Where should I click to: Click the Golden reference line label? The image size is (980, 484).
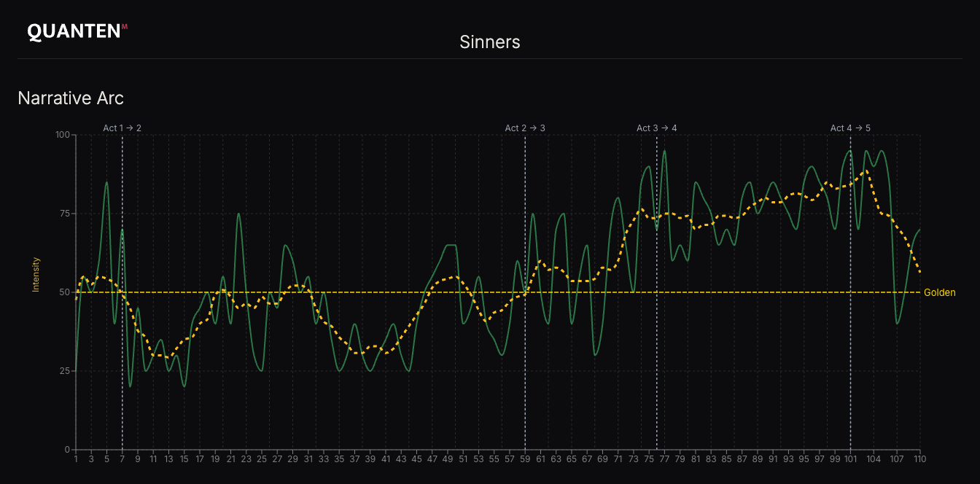pyautogui.click(x=939, y=293)
